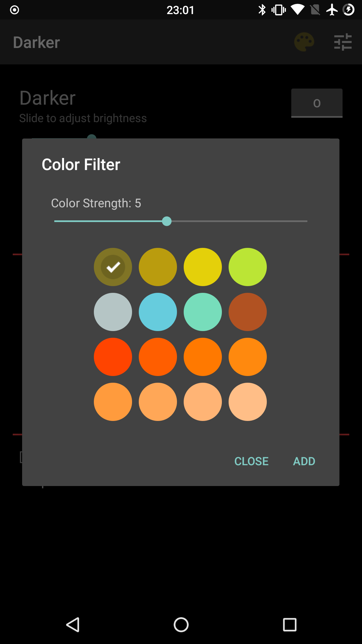Choose the sky blue color swatch
This screenshot has height=644, width=362.
coord(158,312)
